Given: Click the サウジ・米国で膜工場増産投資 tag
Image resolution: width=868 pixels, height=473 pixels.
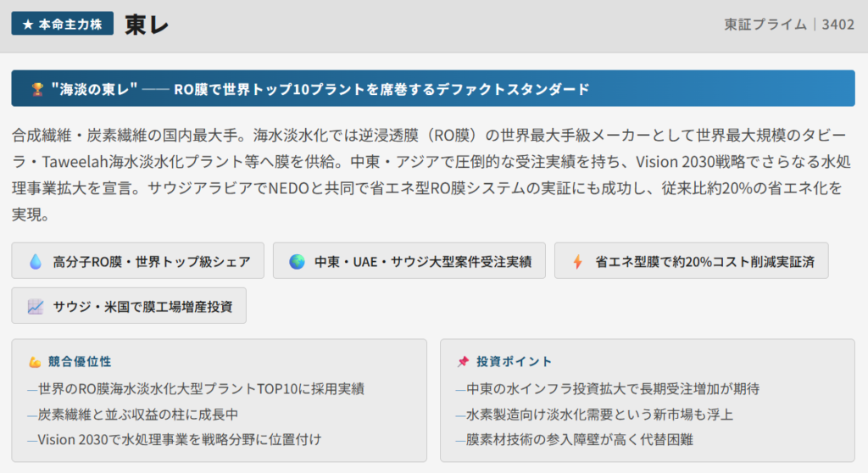Looking at the screenshot, I should click(129, 305).
